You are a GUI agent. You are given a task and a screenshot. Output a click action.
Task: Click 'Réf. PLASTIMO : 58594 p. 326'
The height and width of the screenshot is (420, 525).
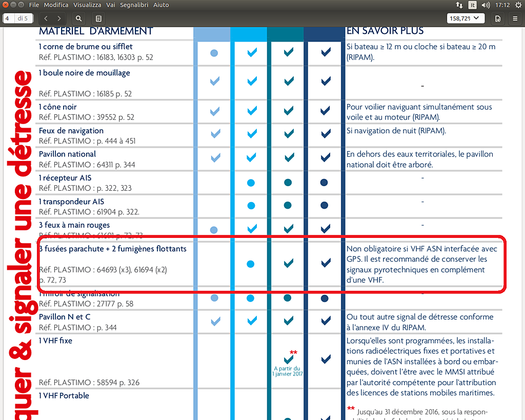click(89, 383)
